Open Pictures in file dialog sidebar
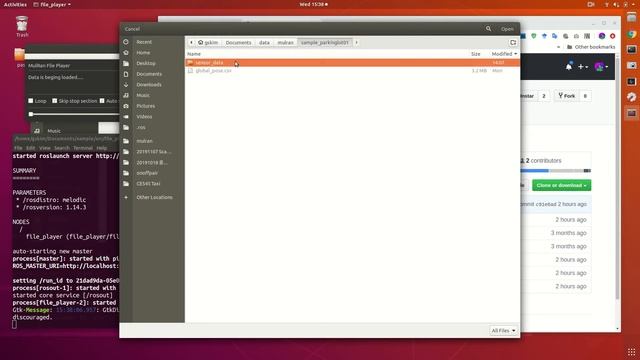Screen dimensions: 640x360 click(145, 106)
